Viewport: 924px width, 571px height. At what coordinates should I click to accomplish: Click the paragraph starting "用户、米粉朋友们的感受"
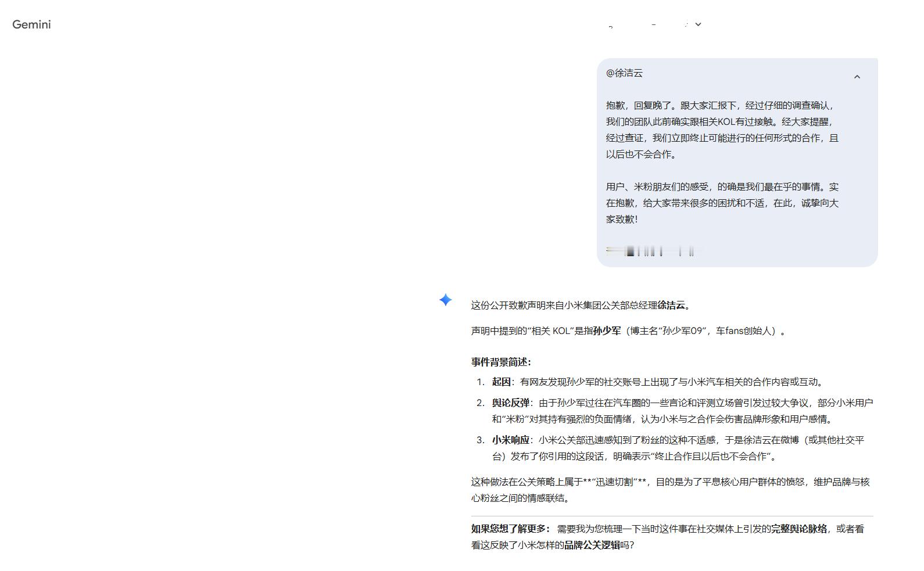click(722, 203)
